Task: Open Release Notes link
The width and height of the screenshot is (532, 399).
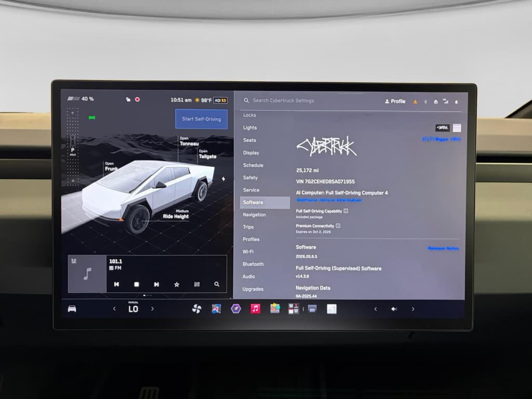Action: (443, 248)
